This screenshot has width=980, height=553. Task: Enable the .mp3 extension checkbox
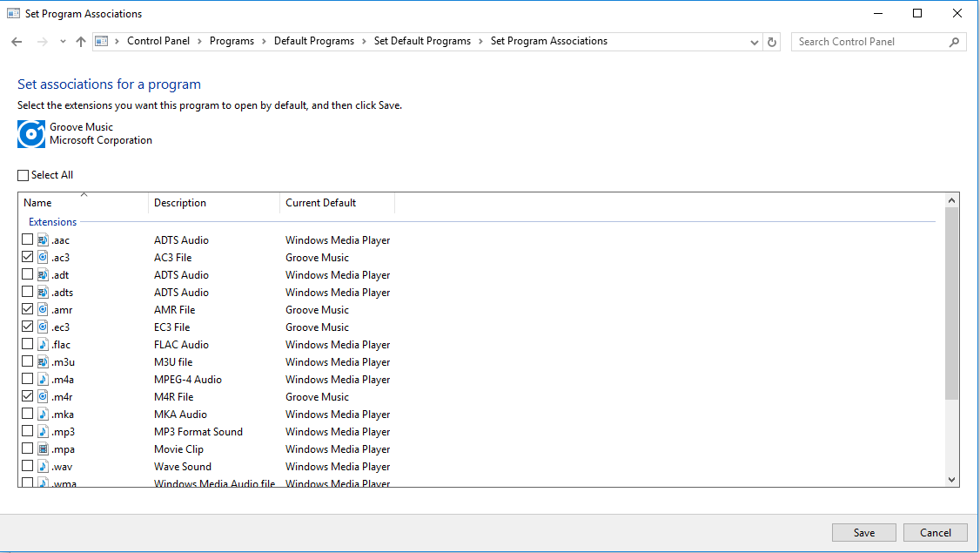(x=28, y=431)
